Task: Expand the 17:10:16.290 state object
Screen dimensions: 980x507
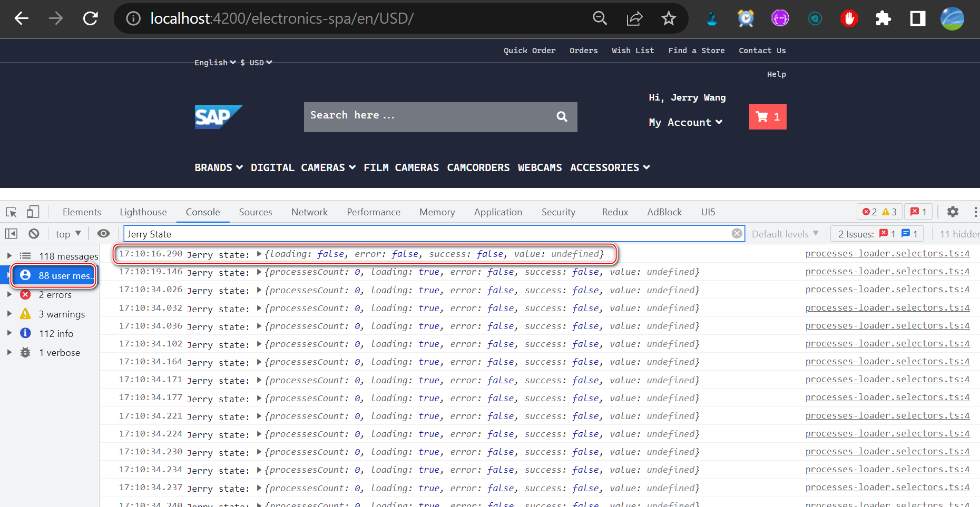Action: 259,254
